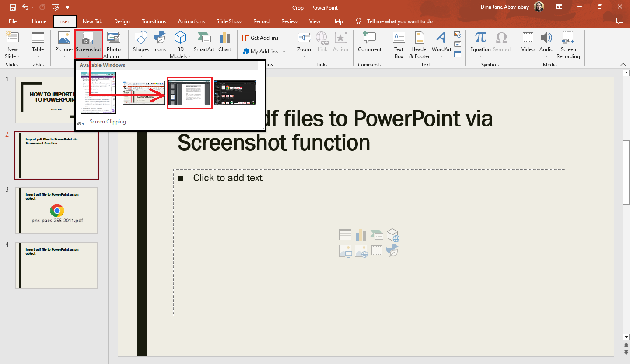The height and width of the screenshot is (364, 630).
Task: Insert a 3D Model
Action: click(180, 44)
